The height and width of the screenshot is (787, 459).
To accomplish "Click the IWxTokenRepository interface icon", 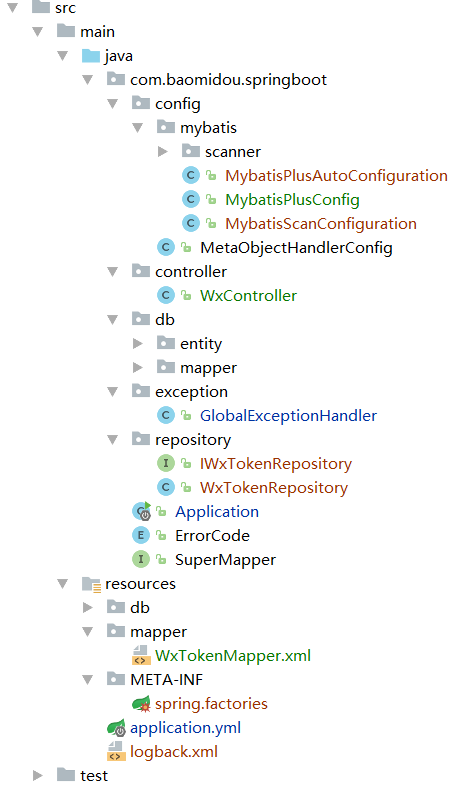I will coord(166,463).
